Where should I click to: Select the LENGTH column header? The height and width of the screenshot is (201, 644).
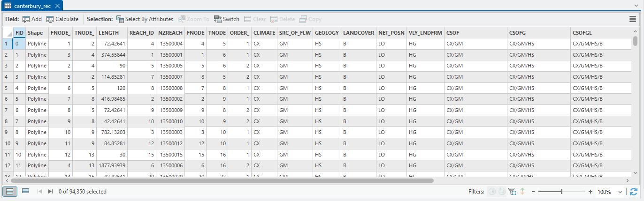(112, 33)
